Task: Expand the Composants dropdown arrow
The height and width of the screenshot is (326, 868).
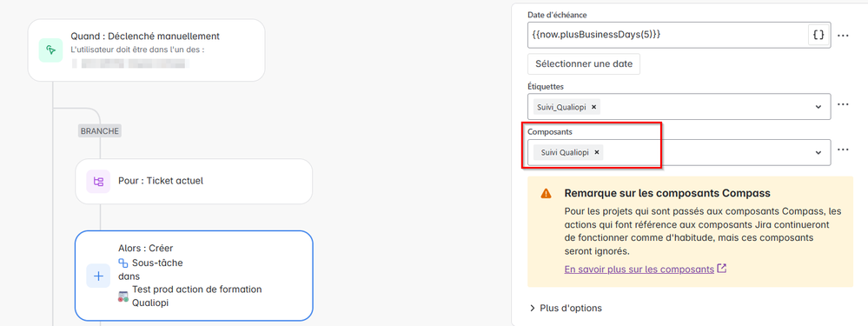Action: [x=818, y=152]
